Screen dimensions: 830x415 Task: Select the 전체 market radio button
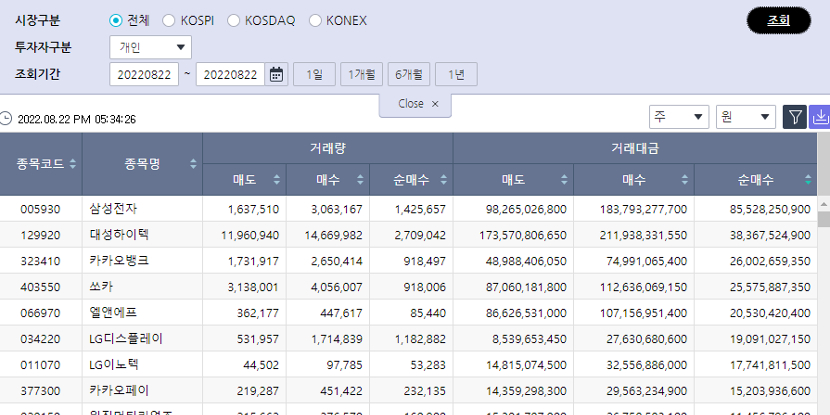coord(116,20)
